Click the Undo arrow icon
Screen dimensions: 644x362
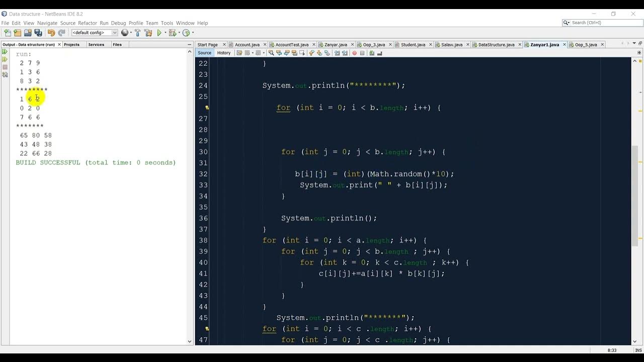pos(51,33)
